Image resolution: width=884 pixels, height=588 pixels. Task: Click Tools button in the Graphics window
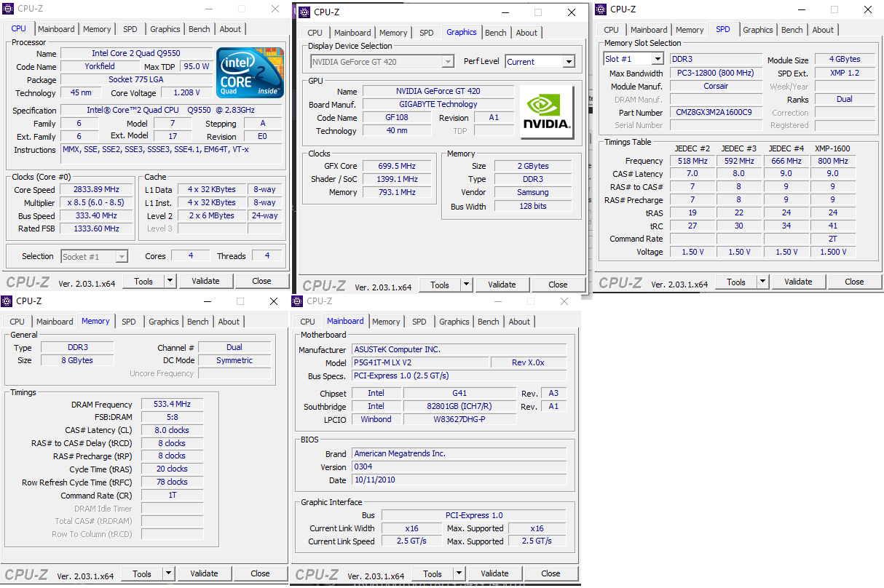pos(440,285)
